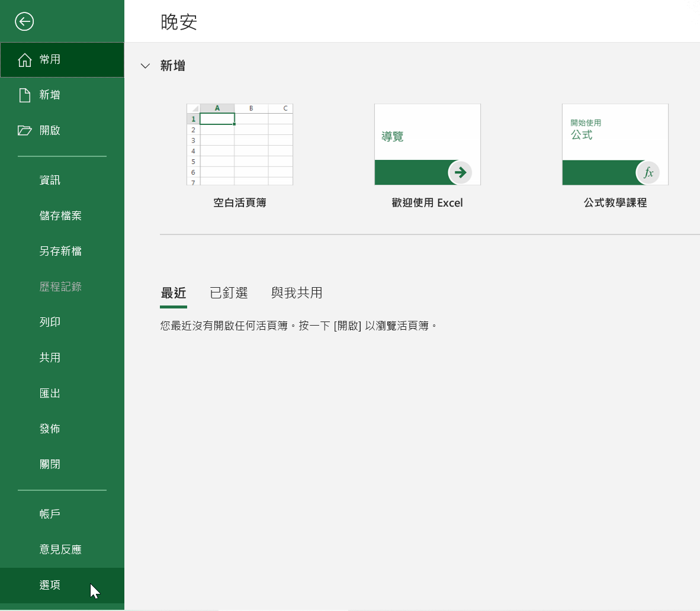Viewport: 700px width, 611px height.
Task: Click the 歡迎使用 Excel caption text
Action: click(x=427, y=202)
